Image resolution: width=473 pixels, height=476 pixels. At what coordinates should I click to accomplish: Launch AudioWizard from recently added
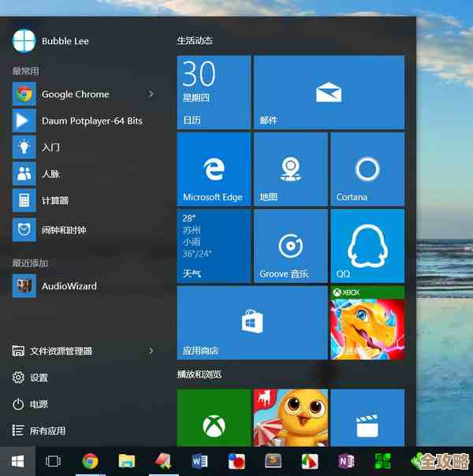[x=84, y=286]
